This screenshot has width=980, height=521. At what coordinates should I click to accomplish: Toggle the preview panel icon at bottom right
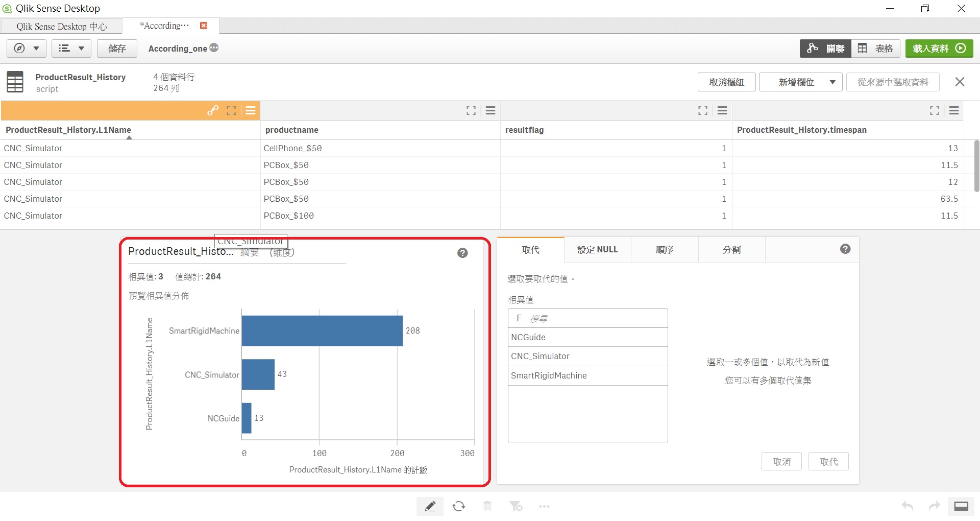(961, 506)
